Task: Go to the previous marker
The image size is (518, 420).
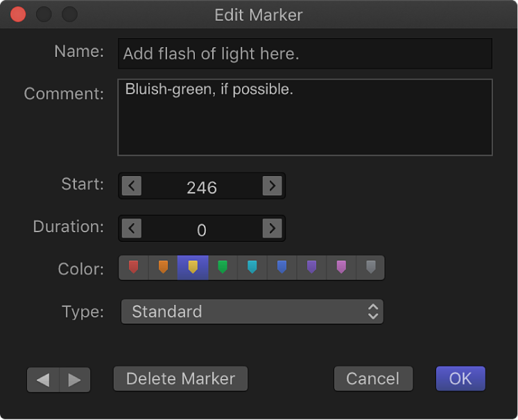Action: click(x=43, y=380)
